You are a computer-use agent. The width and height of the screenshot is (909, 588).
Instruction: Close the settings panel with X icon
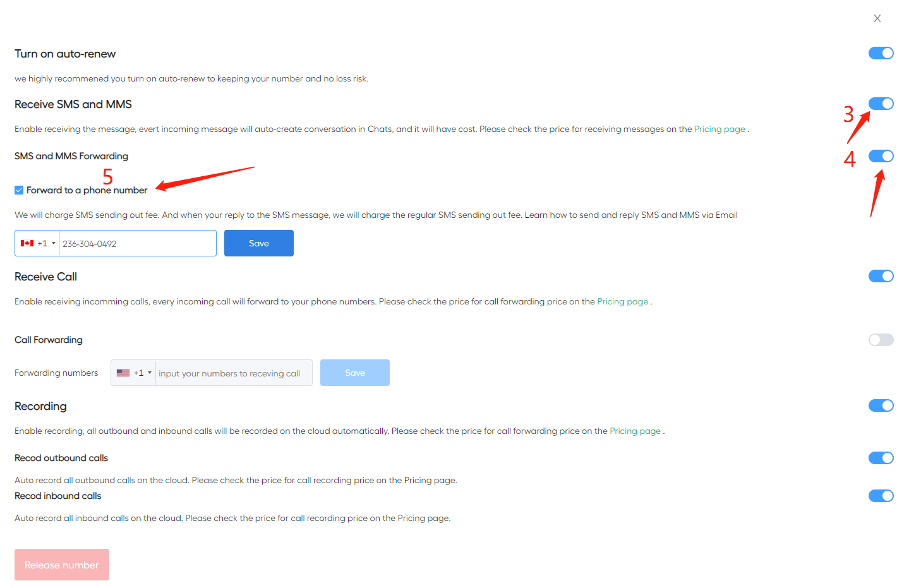click(877, 18)
